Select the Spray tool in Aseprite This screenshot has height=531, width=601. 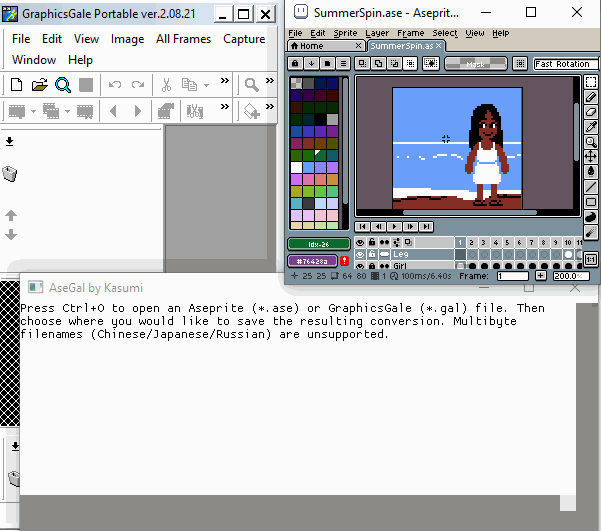click(x=591, y=232)
